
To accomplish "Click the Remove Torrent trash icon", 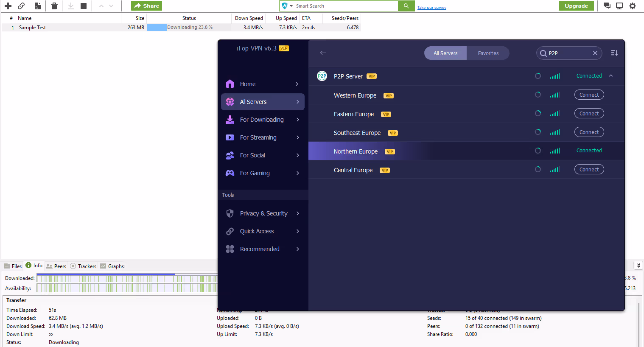I will 54,6.
